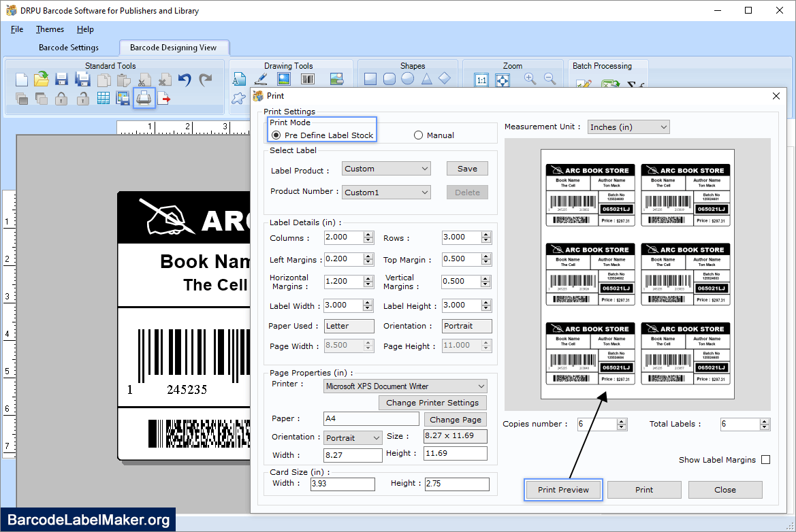Toggle the grid icon in Standard Tools

(103, 99)
